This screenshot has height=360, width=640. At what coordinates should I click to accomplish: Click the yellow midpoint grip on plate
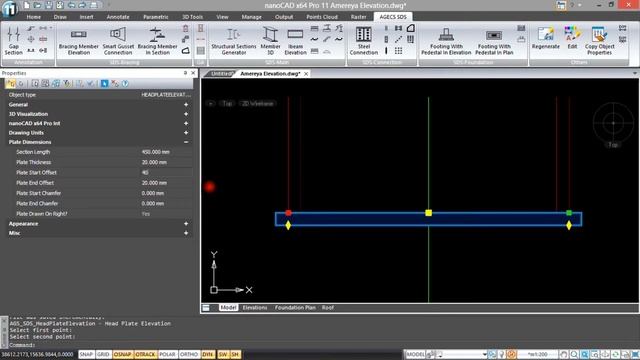(x=428, y=213)
